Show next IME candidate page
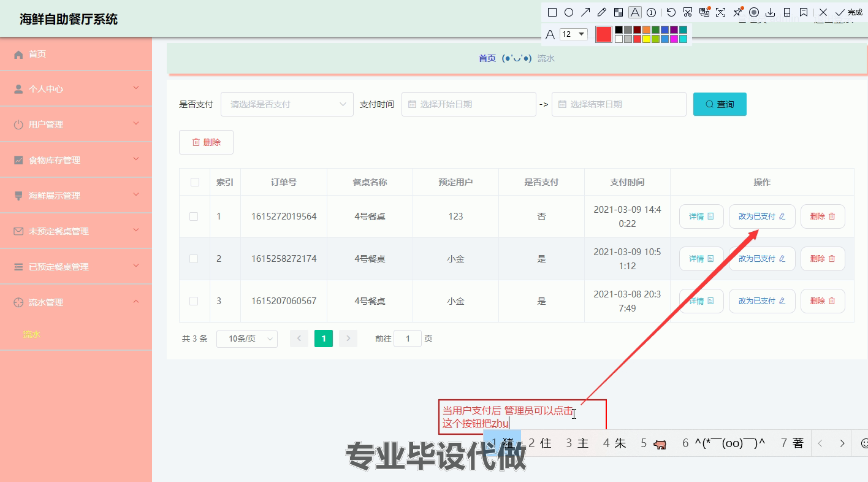 tap(842, 443)
